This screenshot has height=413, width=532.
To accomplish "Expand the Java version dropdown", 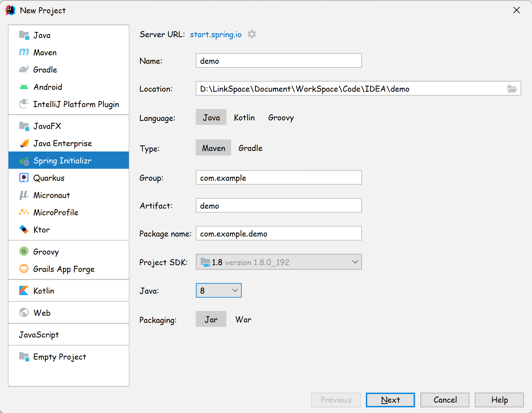I will [x=219, y=290].
